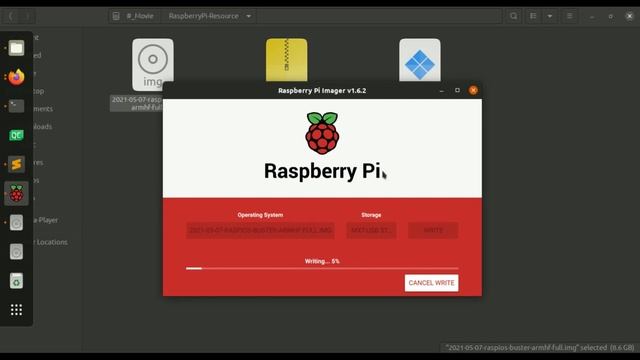640x360 pixels.
Task: Minimize the Raspberry Pi Imager window
Action: [442, 91]
